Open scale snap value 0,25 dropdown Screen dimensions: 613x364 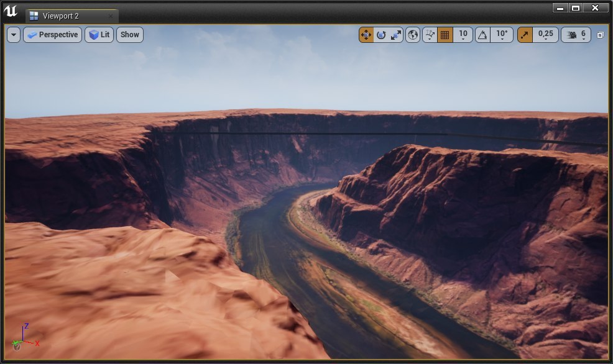pyautogui.click(x=546, y=35)
